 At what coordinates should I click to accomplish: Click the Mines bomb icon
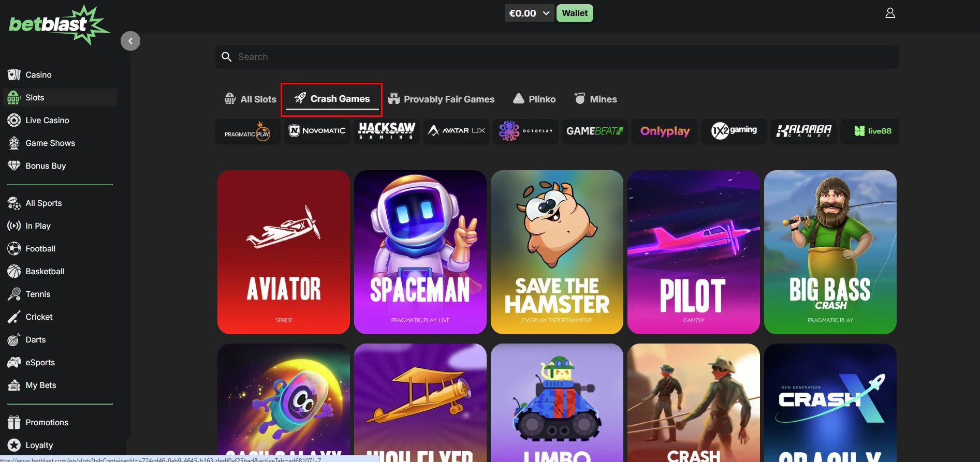580,98
